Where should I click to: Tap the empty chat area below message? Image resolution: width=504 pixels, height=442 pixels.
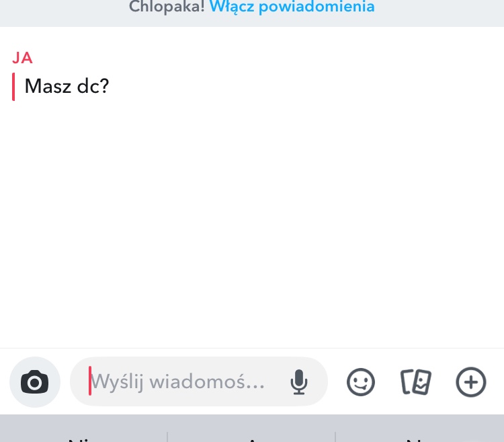252,222
